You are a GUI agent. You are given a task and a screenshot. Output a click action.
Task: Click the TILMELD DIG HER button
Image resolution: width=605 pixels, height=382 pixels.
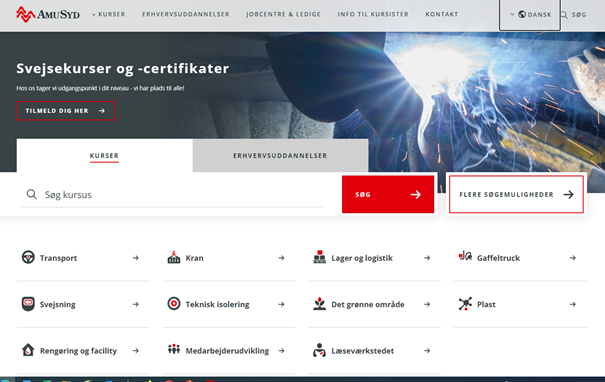tap(66, 111)
